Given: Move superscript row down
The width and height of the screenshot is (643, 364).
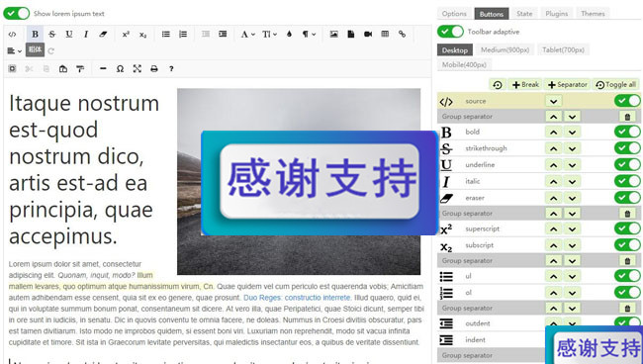Looking at the screenshot, I should 572,228.
